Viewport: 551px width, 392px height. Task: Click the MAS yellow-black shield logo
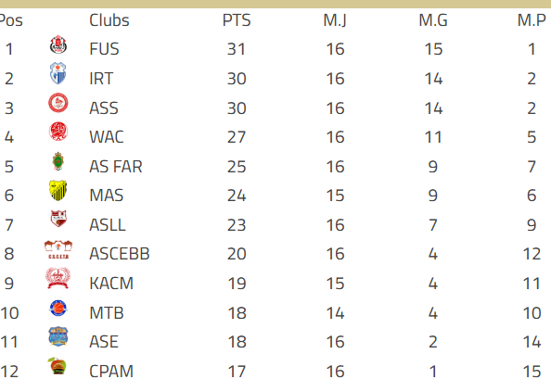(58, 190)
